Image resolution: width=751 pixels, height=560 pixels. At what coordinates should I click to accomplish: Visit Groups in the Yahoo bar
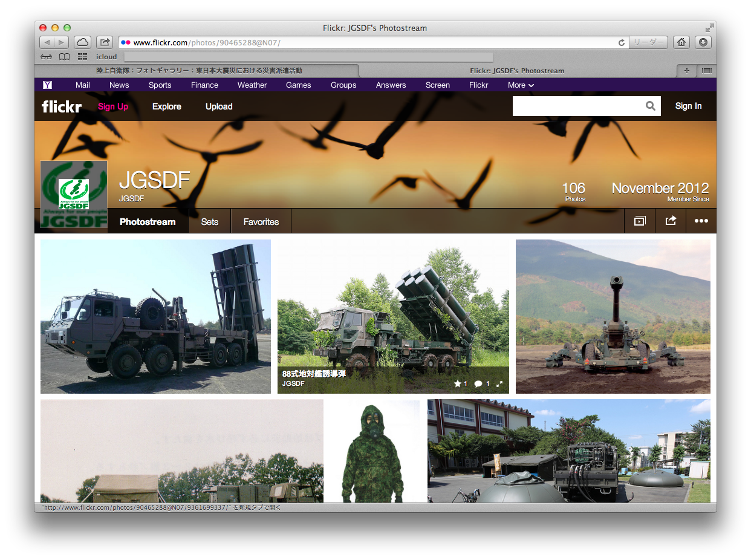coord(343,85)
